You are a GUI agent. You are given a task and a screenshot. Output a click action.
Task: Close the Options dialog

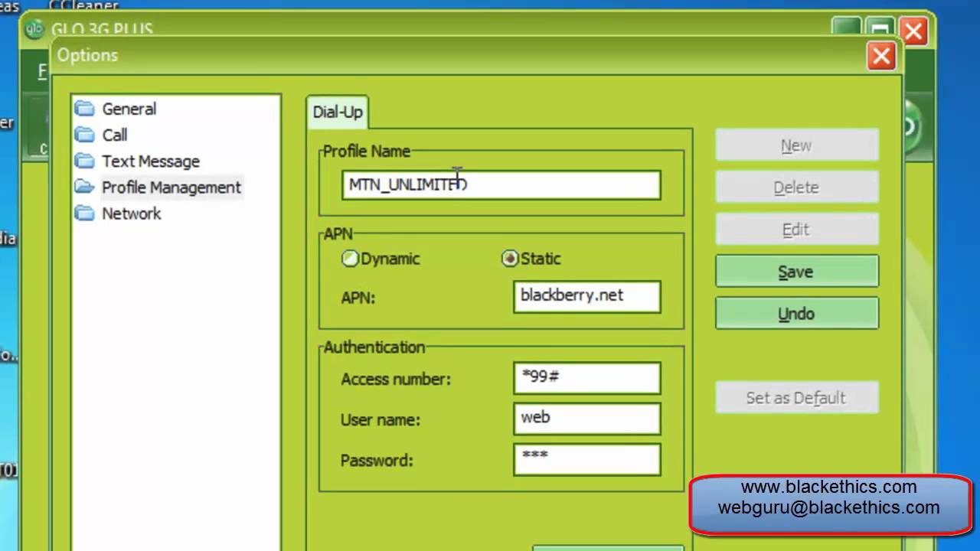click(x=881, y=56)
